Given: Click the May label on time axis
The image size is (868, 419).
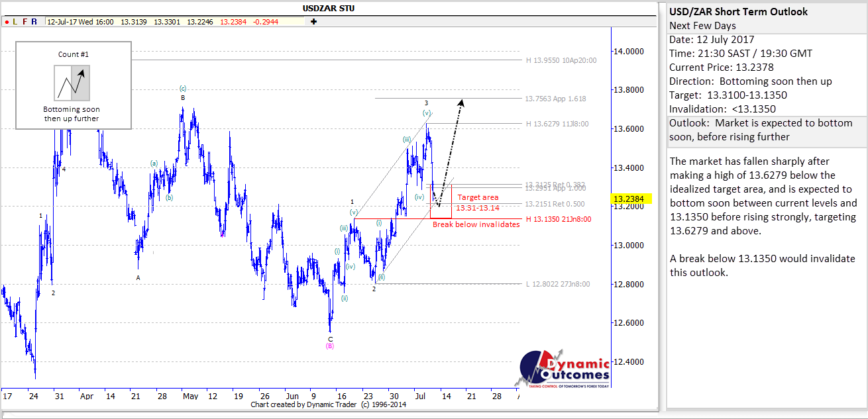Looking at the screenshot, I should click(190, 396).
